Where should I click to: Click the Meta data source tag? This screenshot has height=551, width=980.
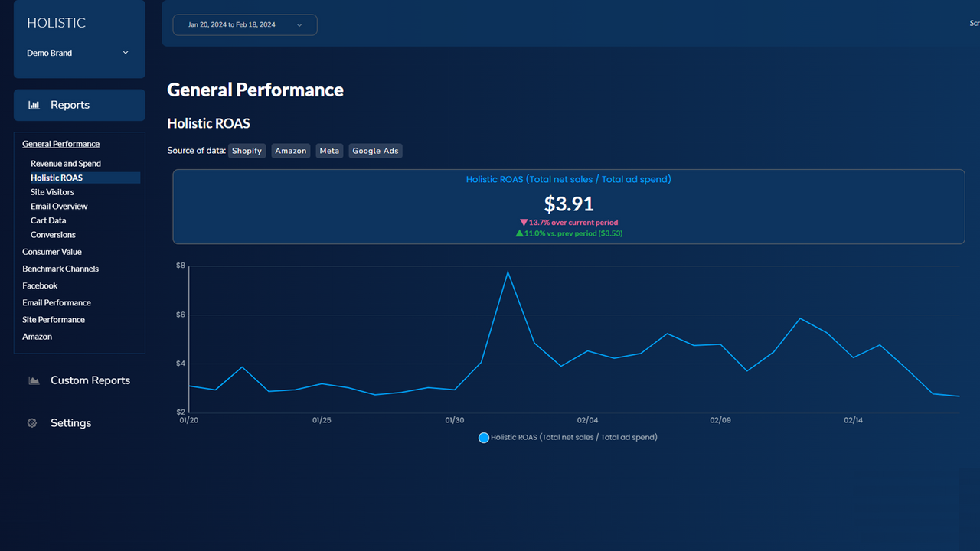point(329,151)
